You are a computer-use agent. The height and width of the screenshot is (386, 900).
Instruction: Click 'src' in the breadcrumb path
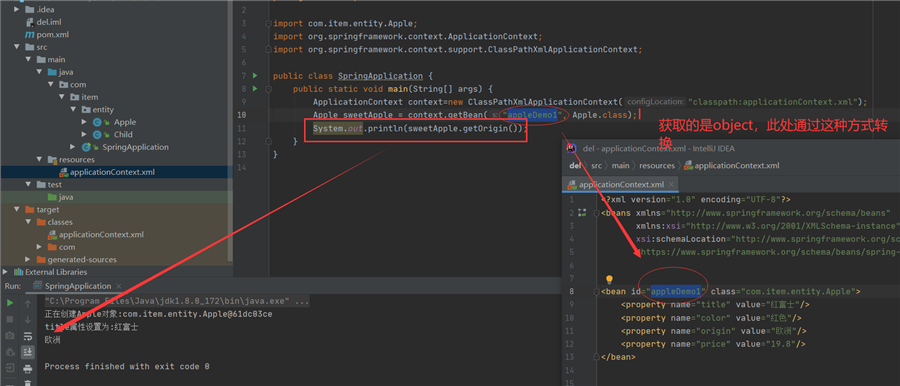[597, 165]
